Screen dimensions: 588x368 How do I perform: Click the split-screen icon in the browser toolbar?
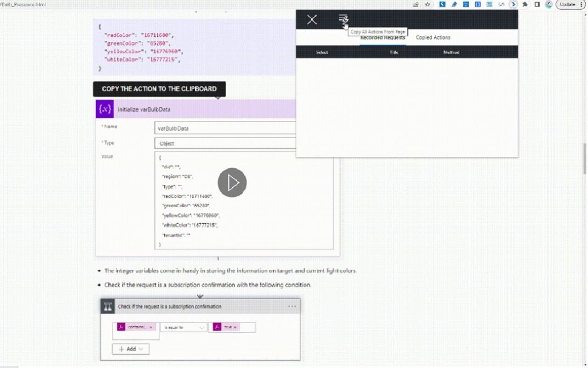(537, 4)
